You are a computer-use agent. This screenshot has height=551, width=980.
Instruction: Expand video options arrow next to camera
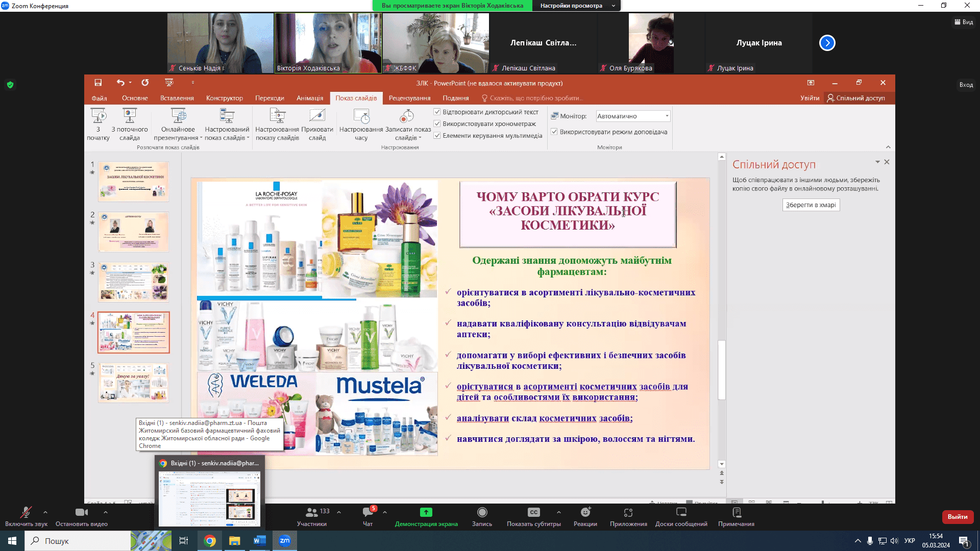106,512
